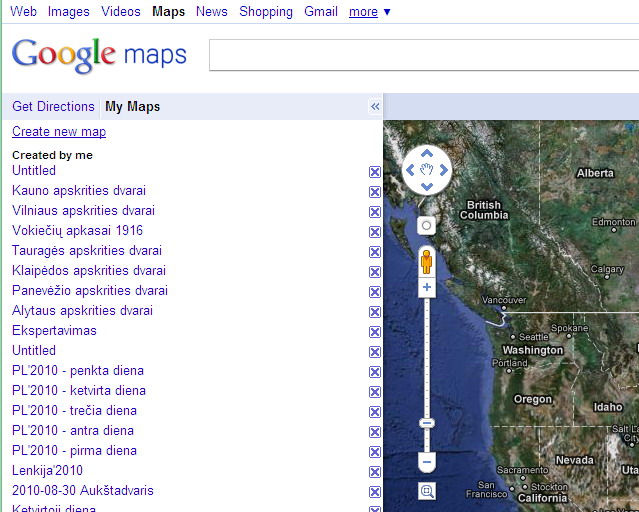Click the magnifier zoom box icon
Screen dimensions: 639x512
point(427,491)
